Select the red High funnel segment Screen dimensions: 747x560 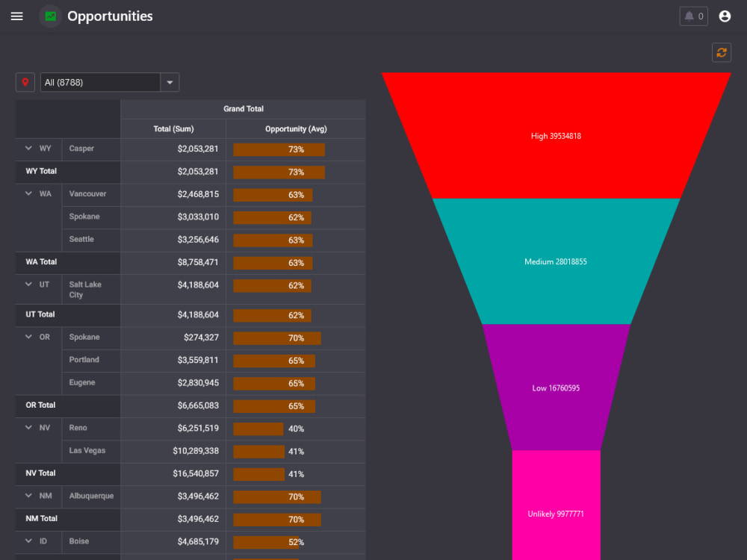pos(556,136)
